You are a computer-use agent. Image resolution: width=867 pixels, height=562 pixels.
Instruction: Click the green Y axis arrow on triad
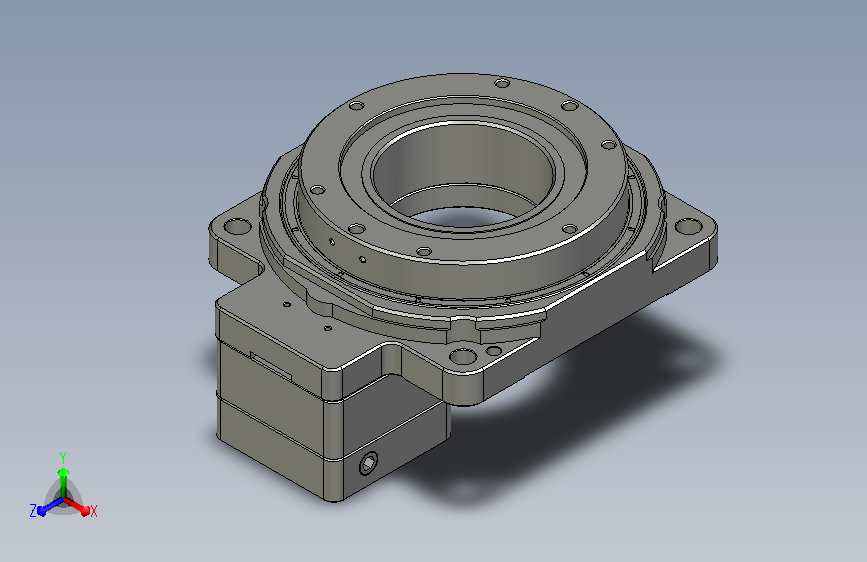[x=64, y=481]
